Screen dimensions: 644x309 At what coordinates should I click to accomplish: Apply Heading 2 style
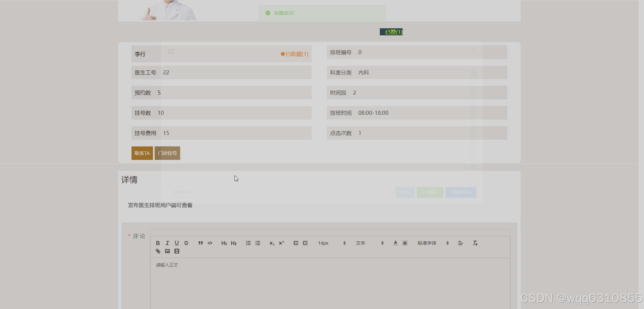[234, 243]
